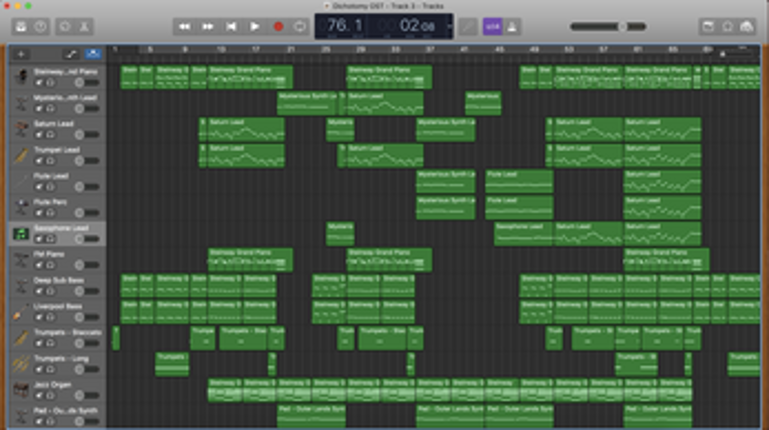Adjust the Trumpets Staccato track volume slider
Viewport: 769px width, 430px height.
coord(87,343)
